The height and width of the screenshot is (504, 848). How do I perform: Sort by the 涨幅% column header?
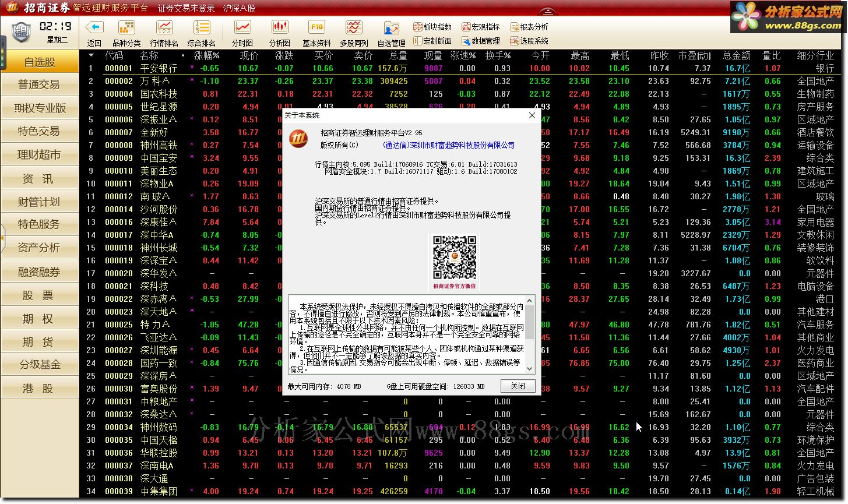click(206, 55)
